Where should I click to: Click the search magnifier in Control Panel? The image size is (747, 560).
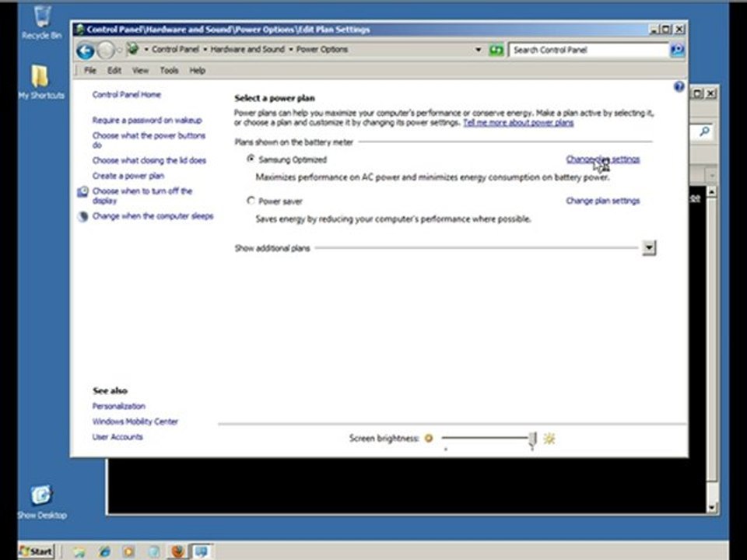(x=677, y=50)
